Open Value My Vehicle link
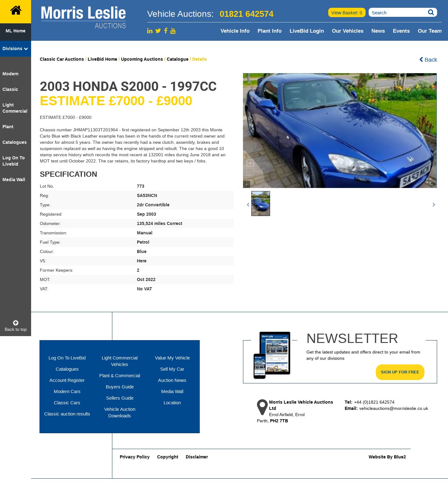 click(x=172, y=358)
